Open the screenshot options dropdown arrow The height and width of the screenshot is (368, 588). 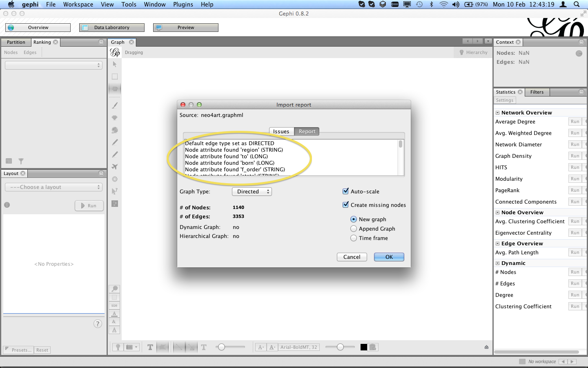136,347
